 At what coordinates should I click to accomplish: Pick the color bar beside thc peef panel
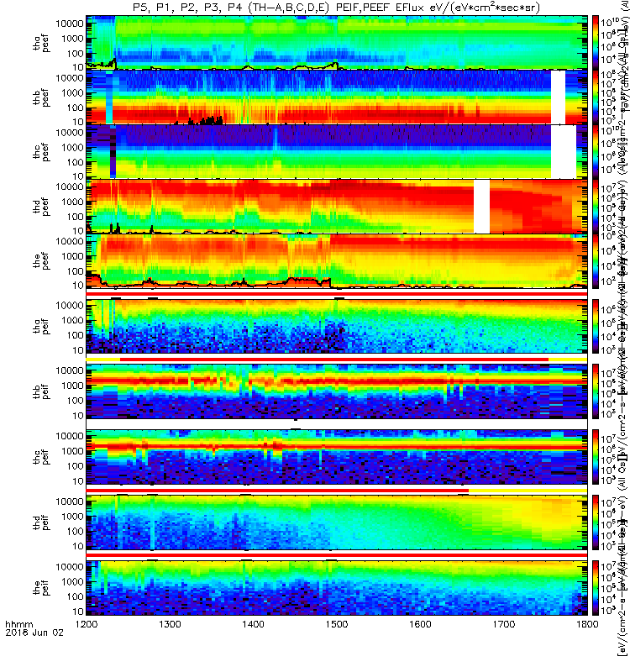(x=596, y=151)
